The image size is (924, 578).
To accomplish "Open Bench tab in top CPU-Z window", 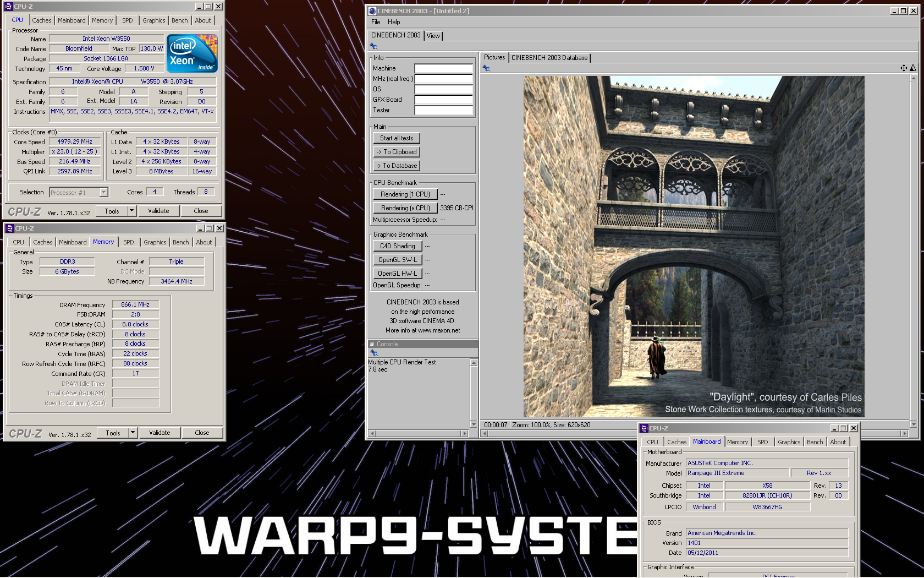I will (x=180, y=20).
